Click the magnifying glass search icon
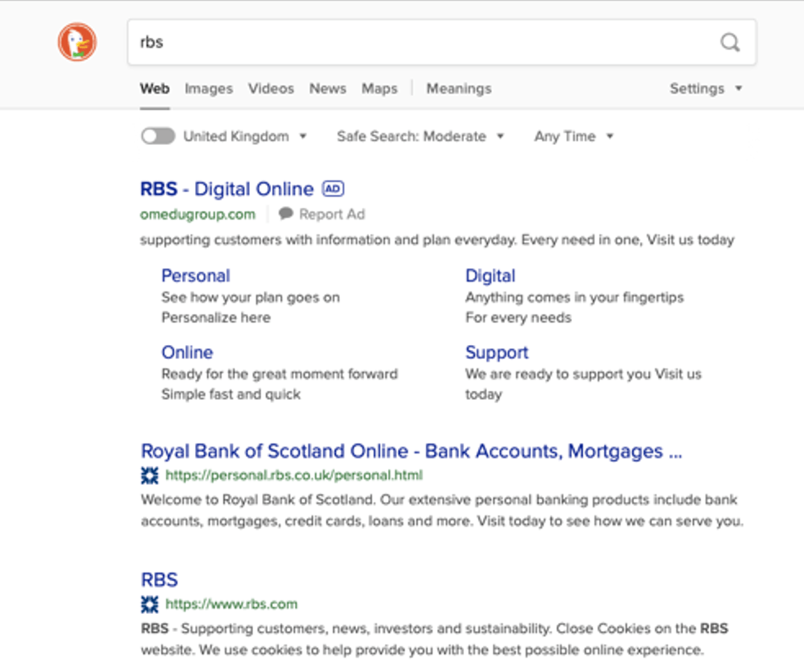Viewport: 804px width, 672px height. (730, 42)
